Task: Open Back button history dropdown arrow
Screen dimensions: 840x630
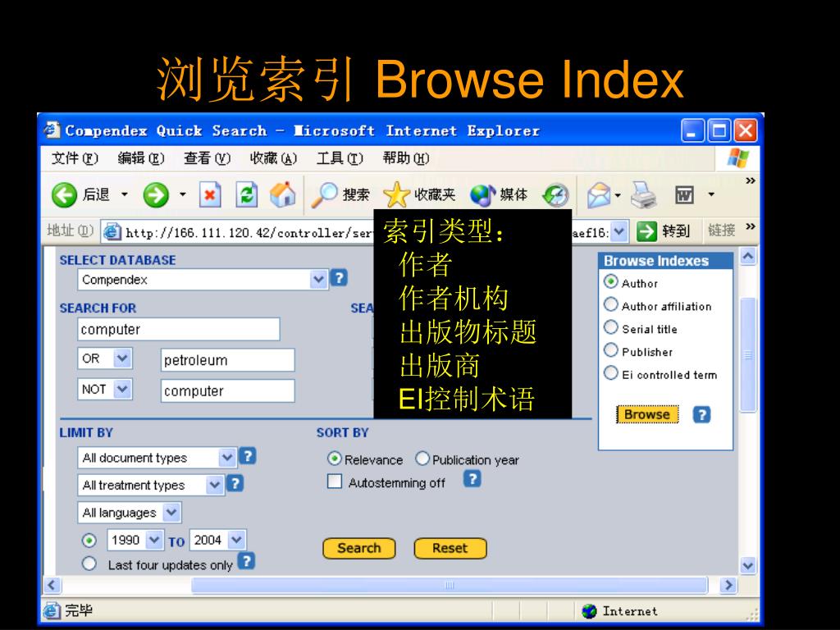Action: click(125, 194)
